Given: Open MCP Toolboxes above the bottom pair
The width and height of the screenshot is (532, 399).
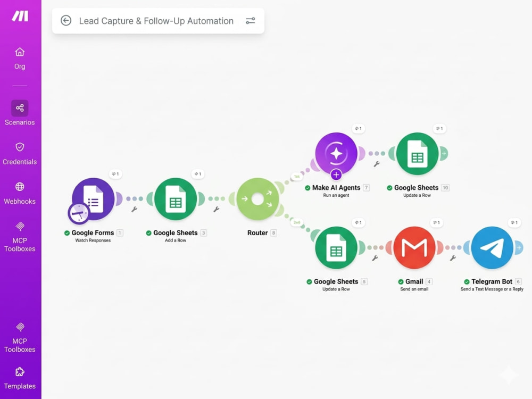Looking at the screenshot, I should point(20,237).
